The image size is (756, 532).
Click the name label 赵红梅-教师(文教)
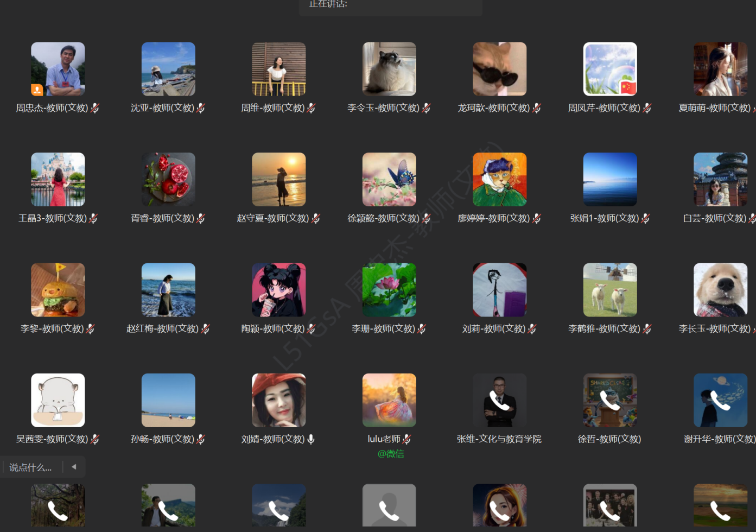click(162, 329)
